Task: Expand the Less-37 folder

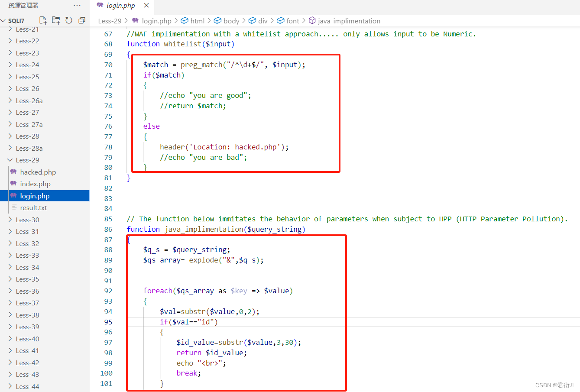Action: coord(28,303)
